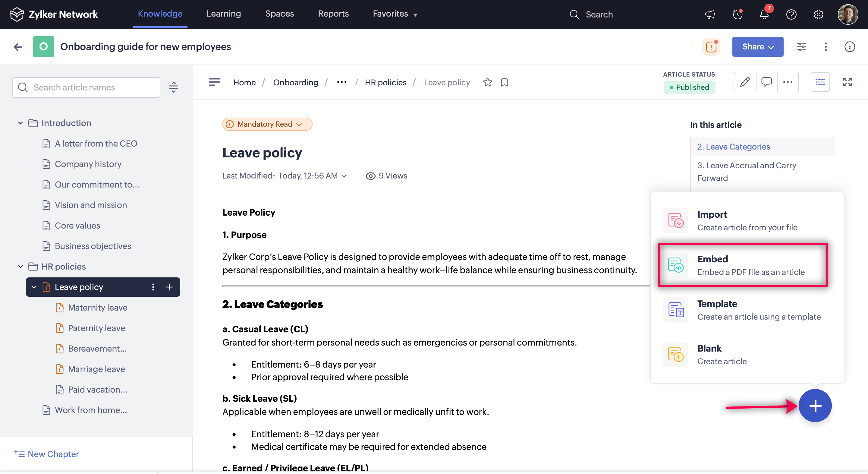Toggle the table of contents list icon

click(x=820, y=82)
